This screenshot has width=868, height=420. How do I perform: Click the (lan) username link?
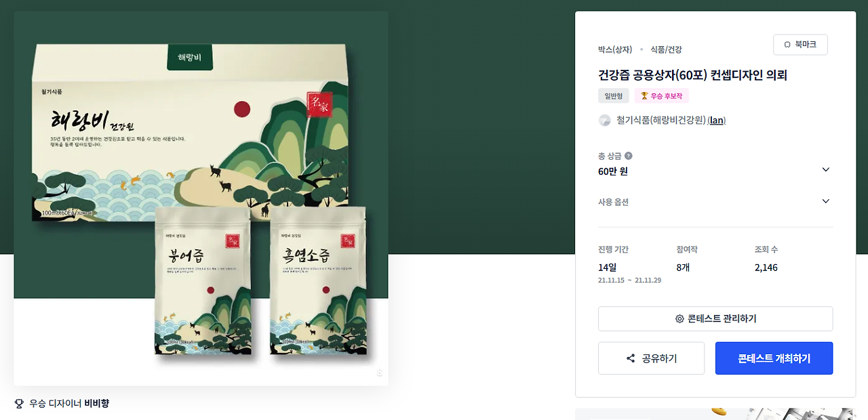pyautogui.click(x=717, y=121)
